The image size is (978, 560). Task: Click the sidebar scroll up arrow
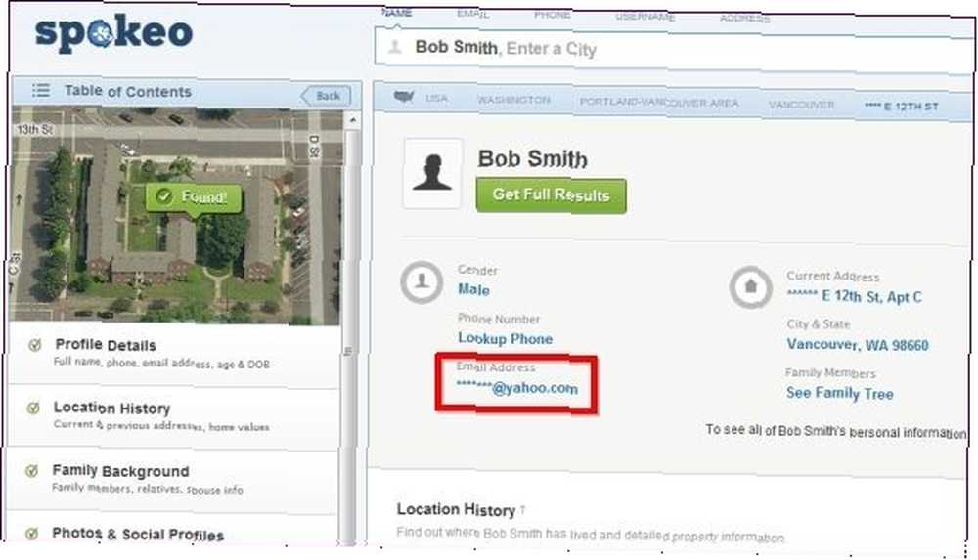[x=352, y=120]
